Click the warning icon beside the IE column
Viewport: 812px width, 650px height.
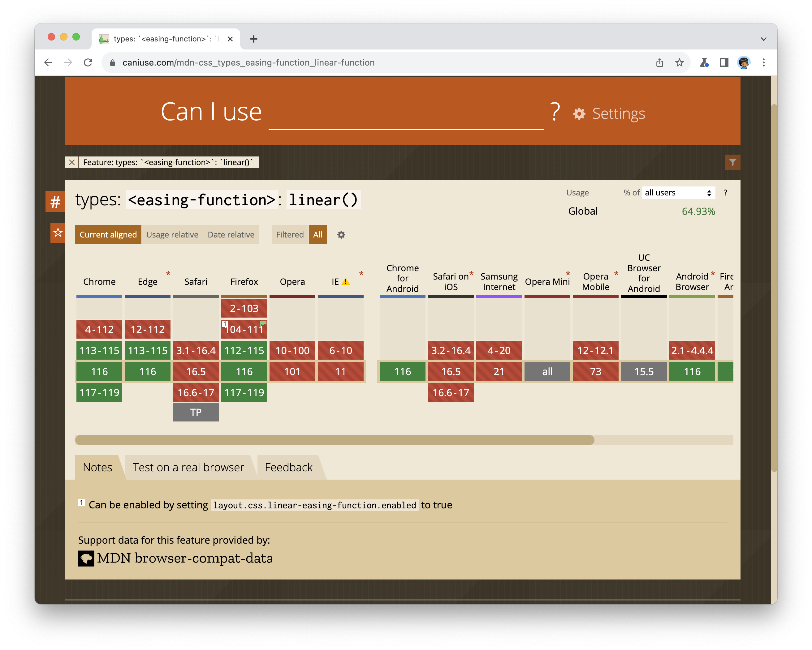(345, 281)
